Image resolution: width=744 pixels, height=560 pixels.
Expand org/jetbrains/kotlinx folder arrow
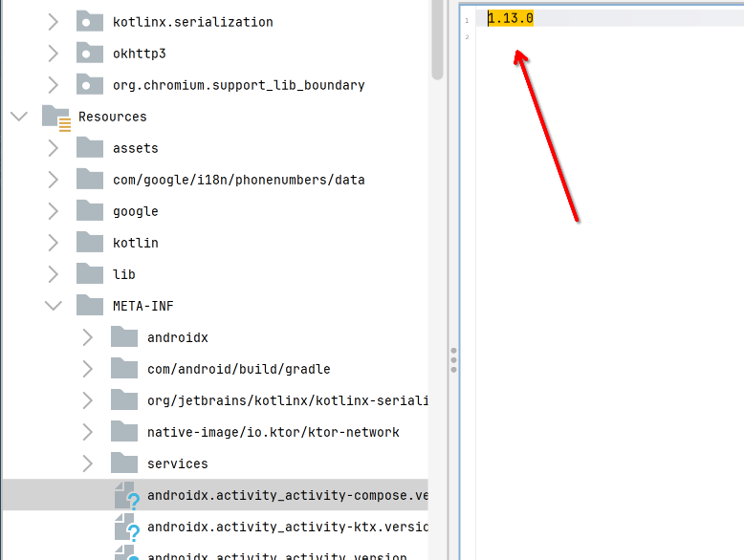87,400
